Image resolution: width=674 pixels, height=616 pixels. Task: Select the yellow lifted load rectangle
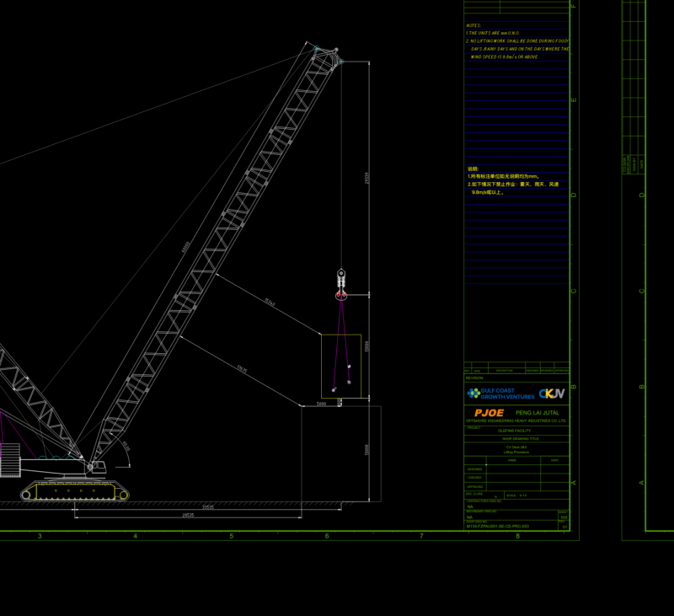pyautogui.click(x=341, y=367)
